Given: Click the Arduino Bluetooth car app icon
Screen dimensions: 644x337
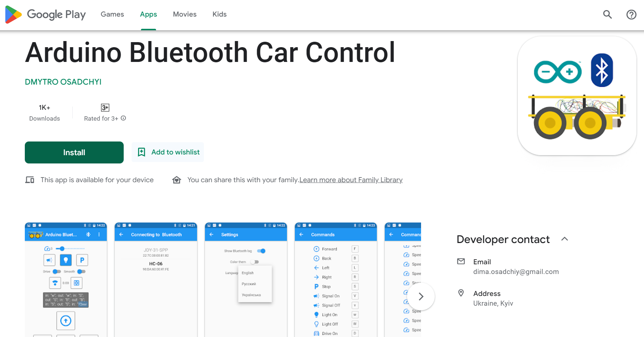Looking at the screenshot, I should point(577,96).
